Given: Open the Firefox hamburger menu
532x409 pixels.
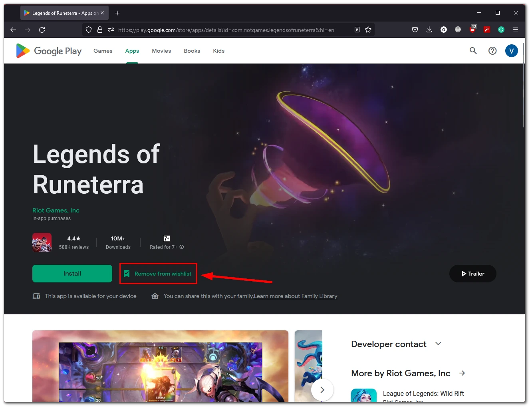Looking at the screenshot, I should click(x=516, y=30).
